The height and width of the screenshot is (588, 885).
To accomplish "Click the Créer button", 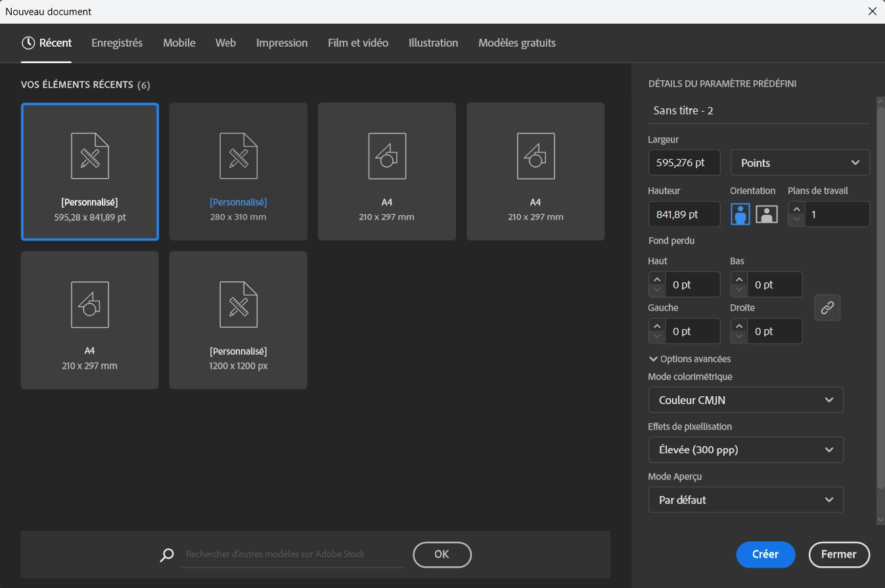I will click(765, 554).
